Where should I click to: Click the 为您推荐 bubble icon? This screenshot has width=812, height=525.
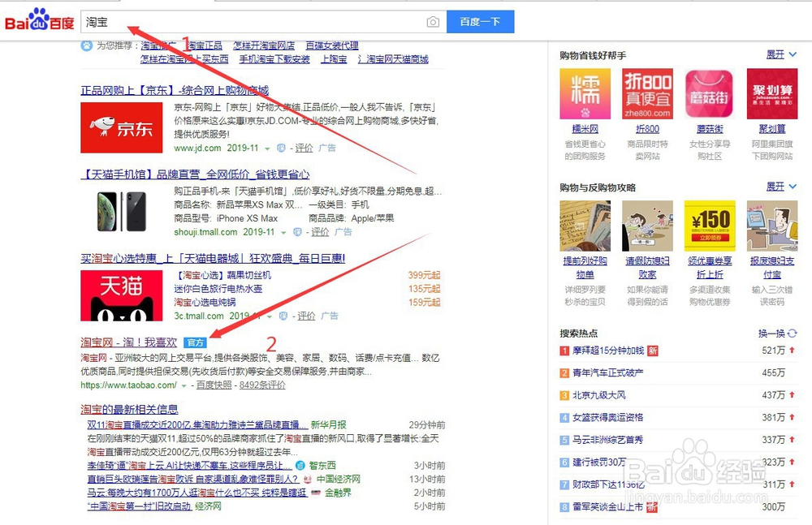(87, 45)
